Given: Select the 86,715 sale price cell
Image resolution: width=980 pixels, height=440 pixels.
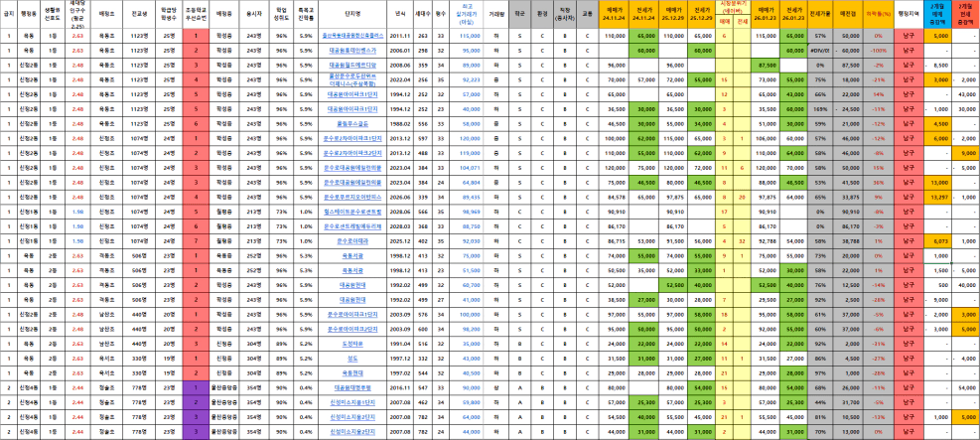Looking at the screenshot, I should [614, 240].
